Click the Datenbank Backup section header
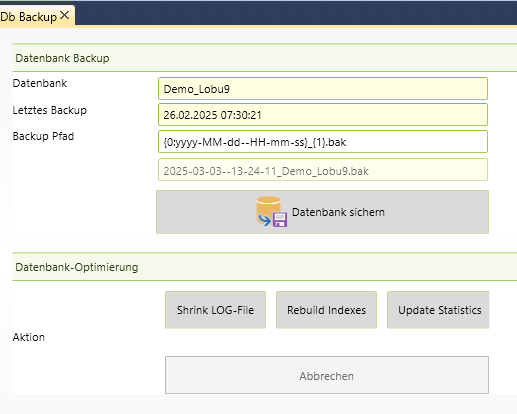 click(264, 58)
